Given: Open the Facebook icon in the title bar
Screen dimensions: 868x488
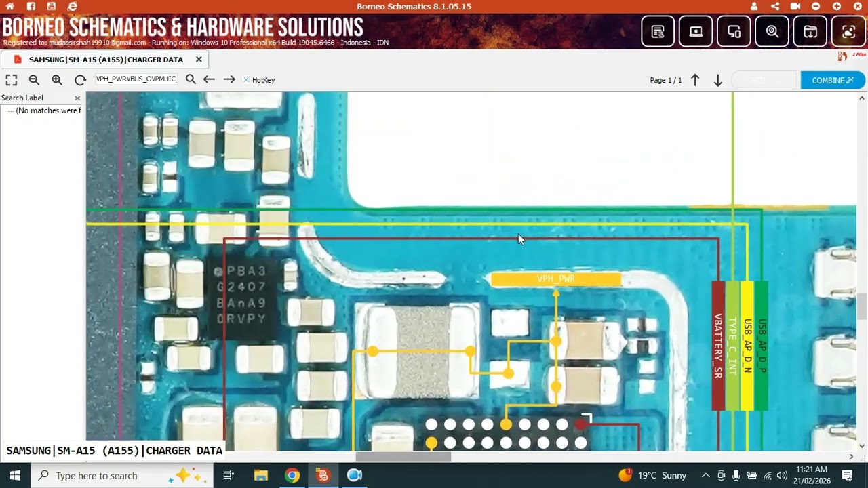Looking at the screenshot, I should click(31, 6).
